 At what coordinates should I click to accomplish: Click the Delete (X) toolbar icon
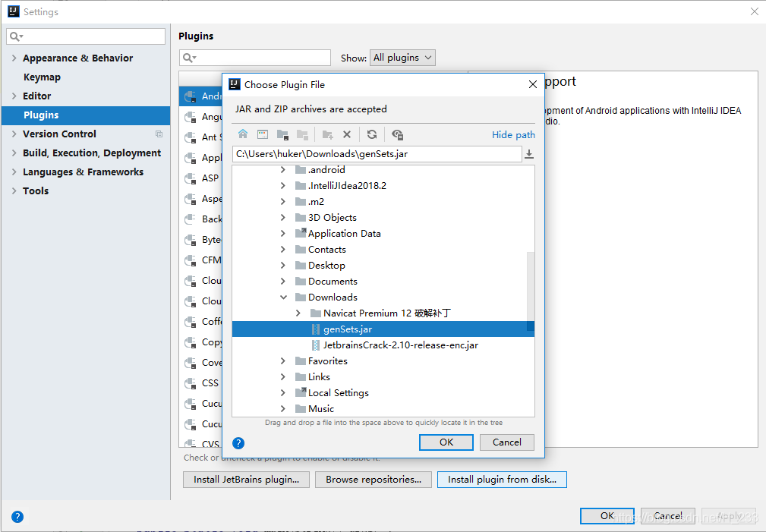click(347, 134)
